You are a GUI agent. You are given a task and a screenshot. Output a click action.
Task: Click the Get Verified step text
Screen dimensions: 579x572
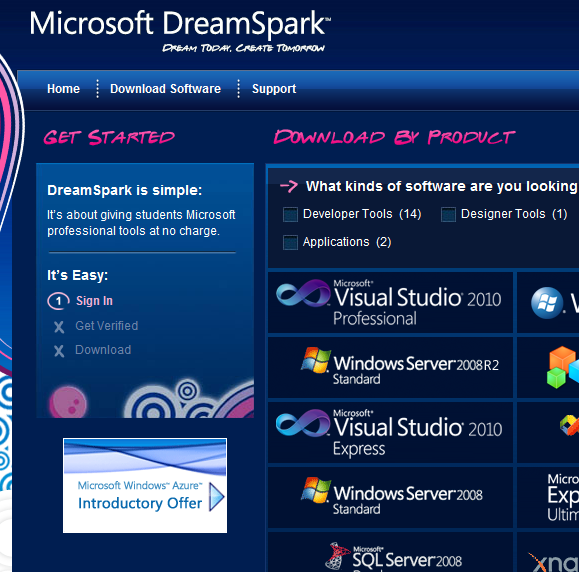(107, 326)
